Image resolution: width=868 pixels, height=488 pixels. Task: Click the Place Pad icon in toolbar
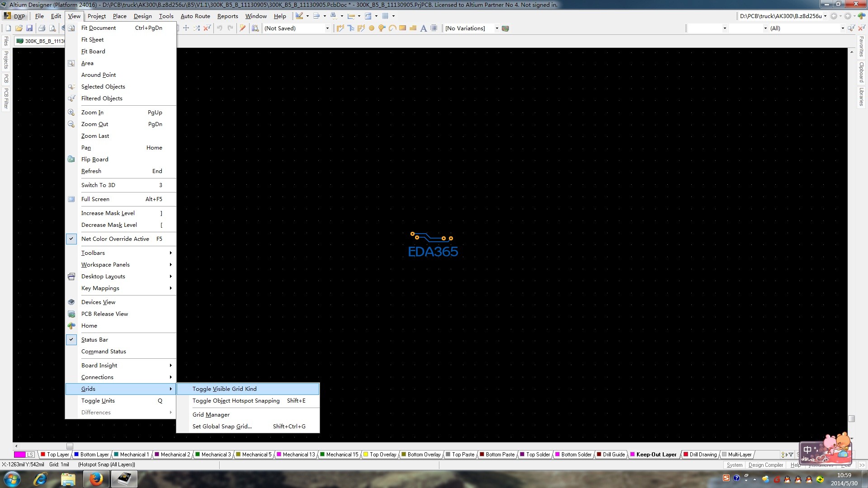(372, 28)
